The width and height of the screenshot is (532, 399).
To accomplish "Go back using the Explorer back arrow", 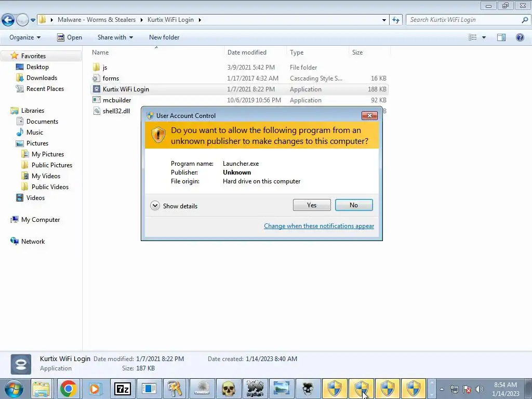I will pos(8,20).
